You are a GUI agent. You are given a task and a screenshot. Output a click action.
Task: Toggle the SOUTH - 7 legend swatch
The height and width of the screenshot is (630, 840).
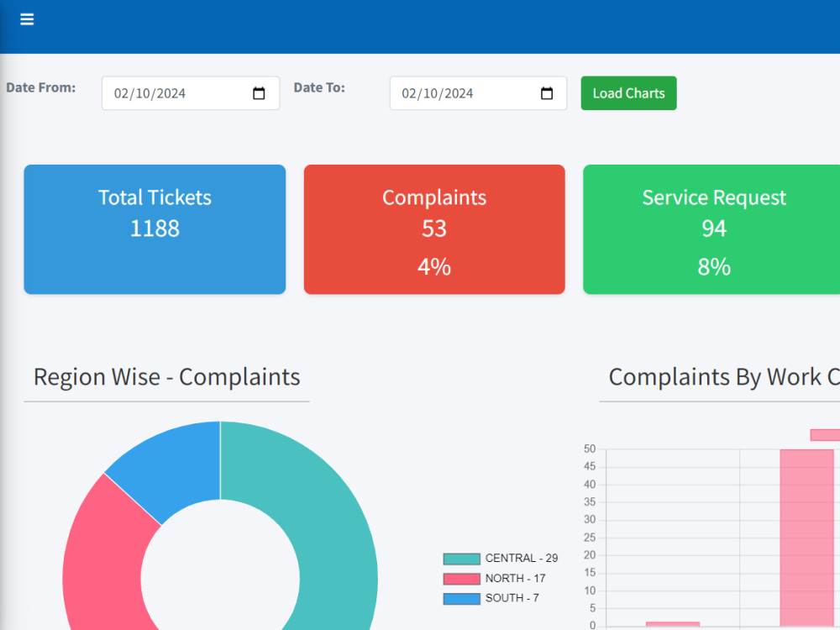click(x=461, y=598)
